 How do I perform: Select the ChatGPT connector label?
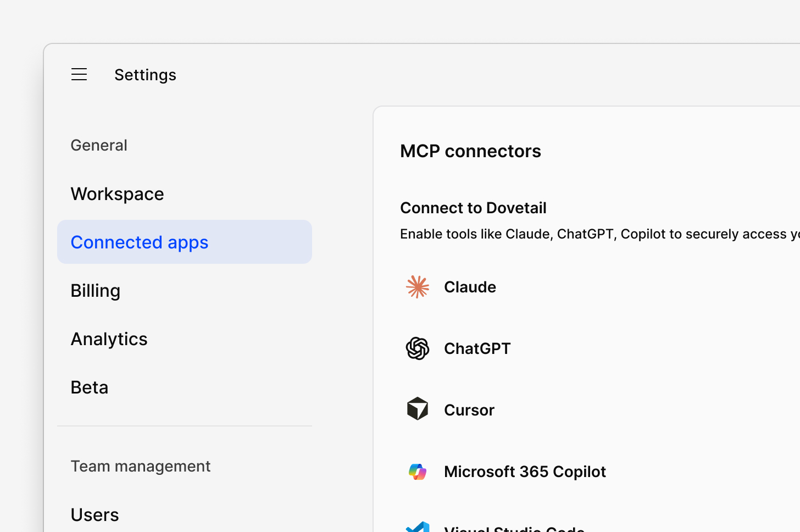tap(477, 348)
